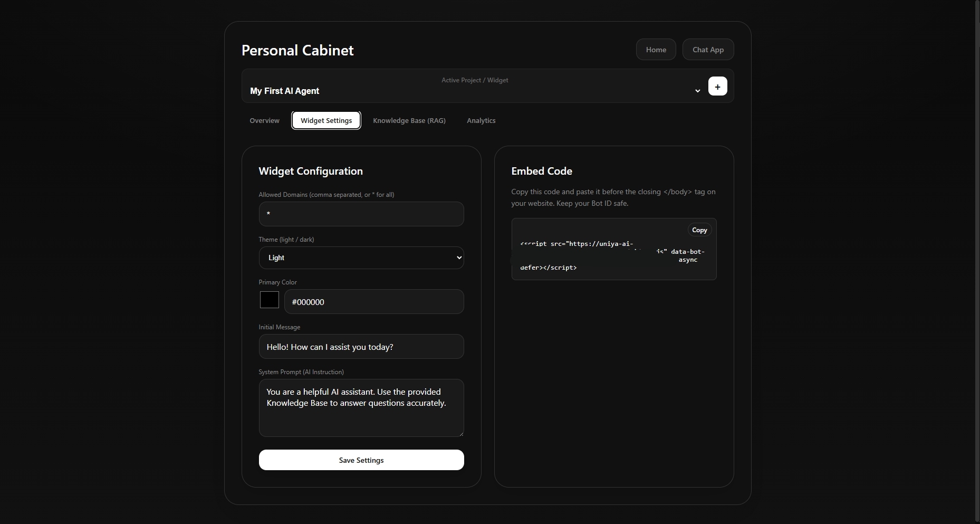
Task: Click the plus icon to add a project
Action: point(717,87)
